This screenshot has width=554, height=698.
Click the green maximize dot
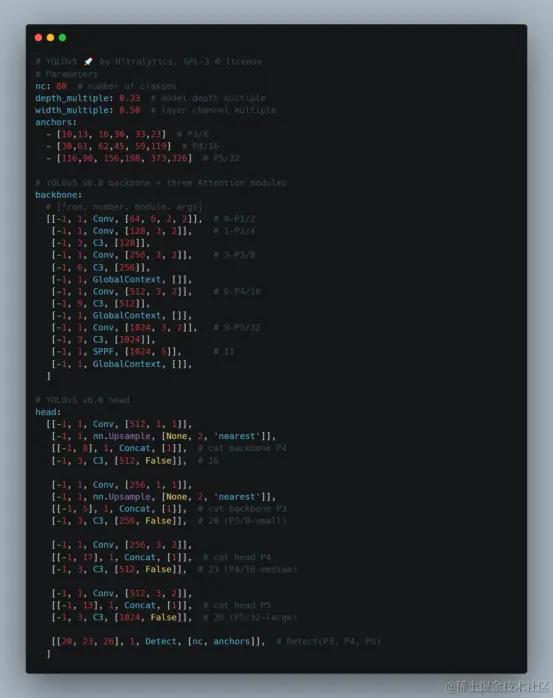[x=62, y=37]
